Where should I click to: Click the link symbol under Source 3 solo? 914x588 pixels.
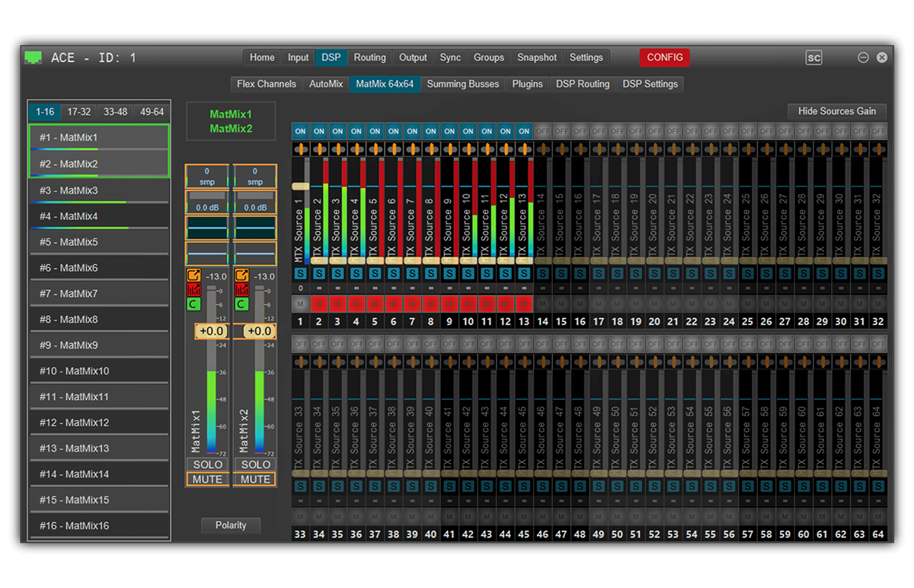pyautogui.click(x=337, y=289)
